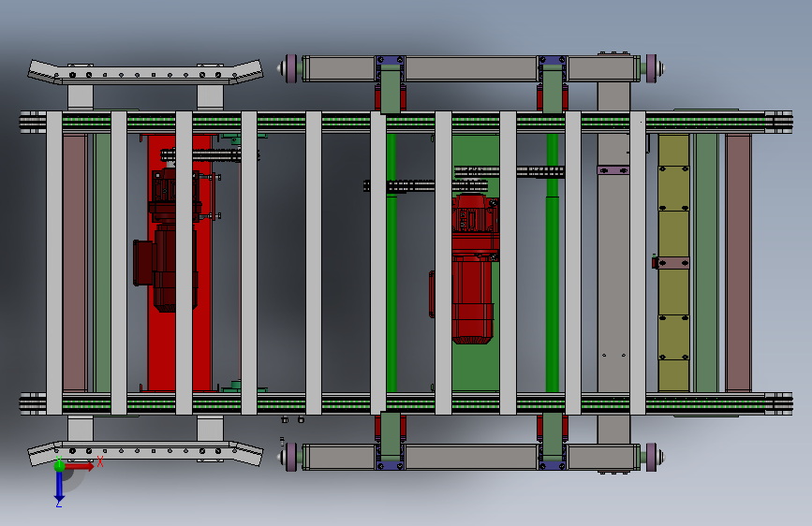
Task: Select the drive chain above the left motor
Action: [x=209, y=154]
